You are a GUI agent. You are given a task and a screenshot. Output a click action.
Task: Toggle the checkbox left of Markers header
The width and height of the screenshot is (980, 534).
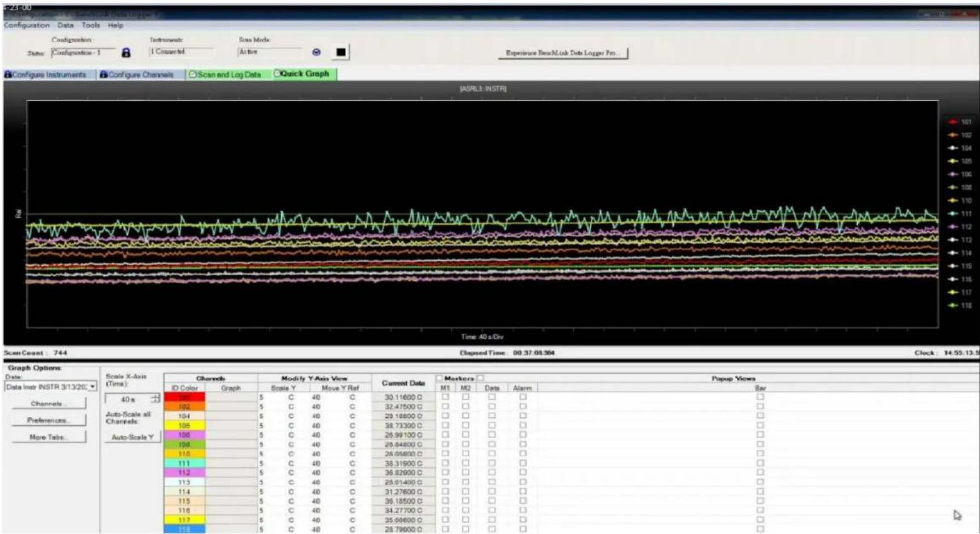point(440,378)
